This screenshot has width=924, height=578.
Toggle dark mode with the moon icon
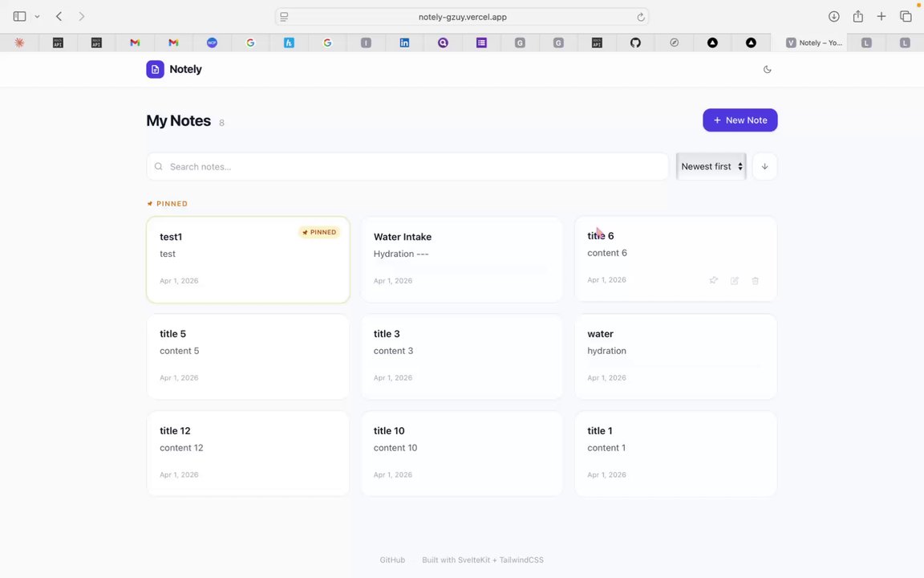[768, 69]
